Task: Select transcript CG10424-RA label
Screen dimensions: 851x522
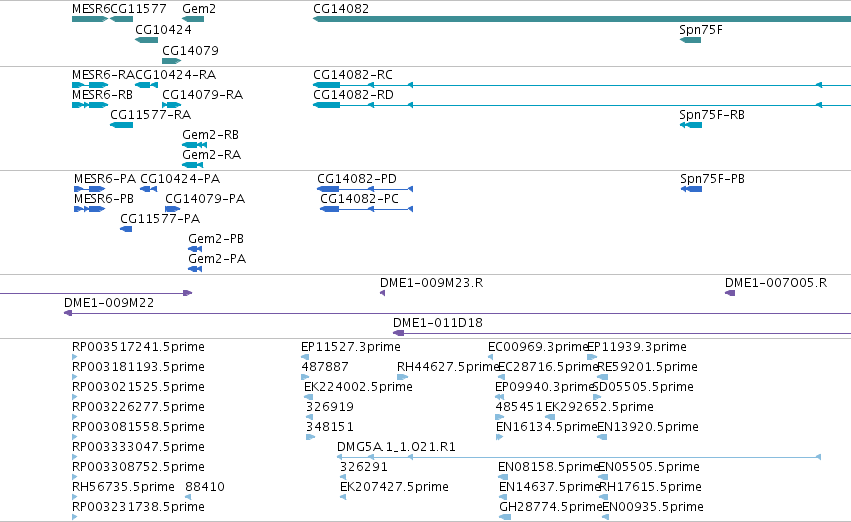Action: click(x=175, y=74)
